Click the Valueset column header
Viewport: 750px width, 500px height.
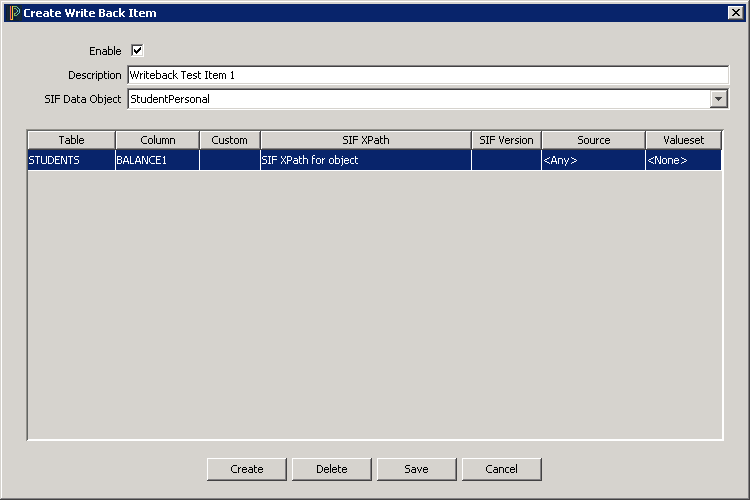pos(683,140)
